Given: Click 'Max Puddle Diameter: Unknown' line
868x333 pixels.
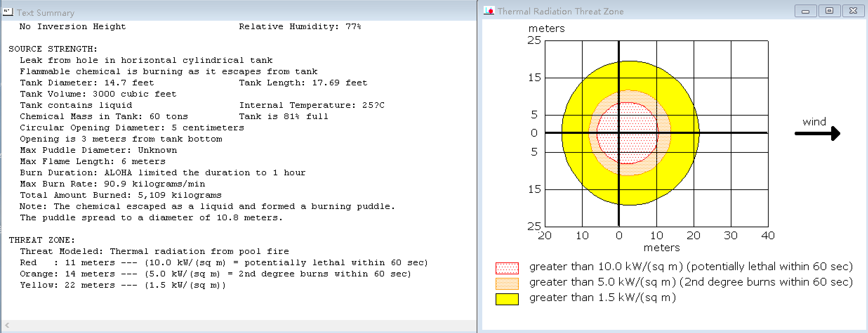Looking at the screenshot, I should coord(98,150).
